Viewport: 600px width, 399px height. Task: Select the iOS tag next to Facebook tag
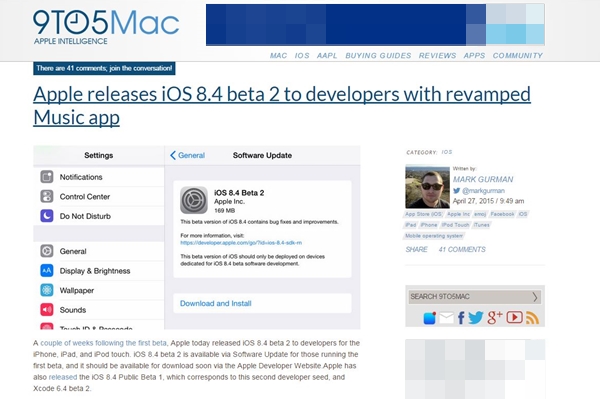tap(523, 214)
